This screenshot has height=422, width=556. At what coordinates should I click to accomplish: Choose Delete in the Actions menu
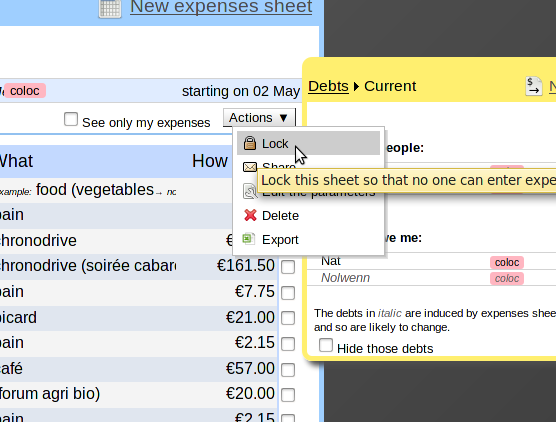point(280,216)
